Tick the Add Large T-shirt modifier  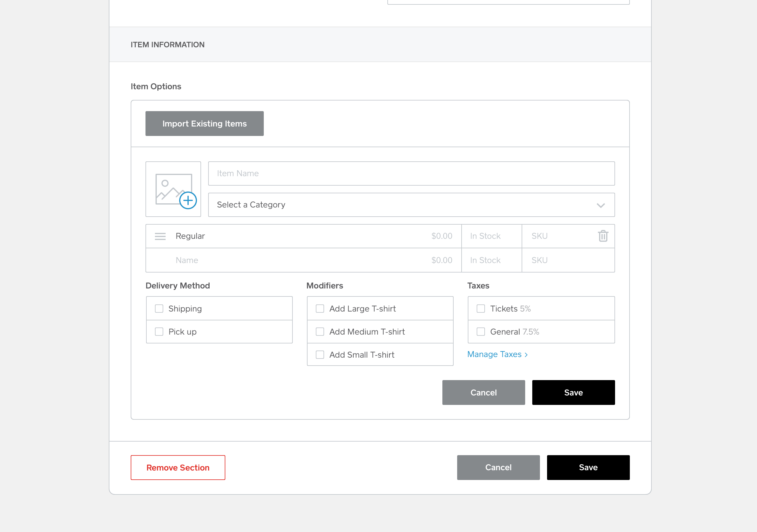(320, 309)
